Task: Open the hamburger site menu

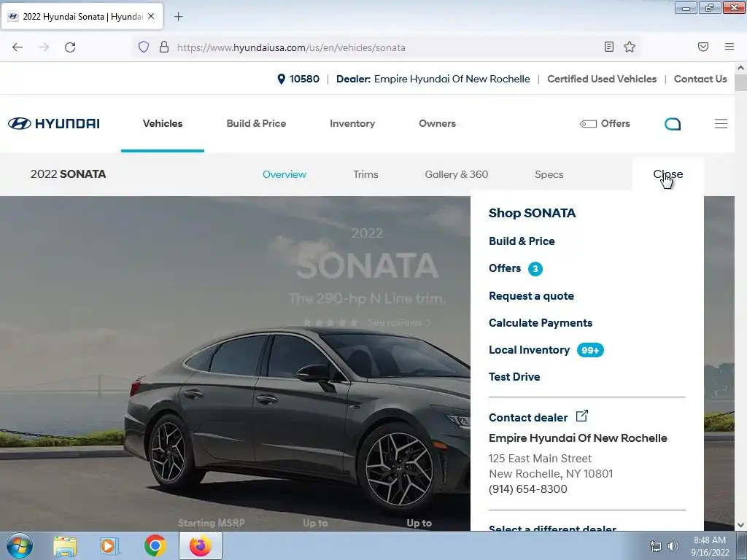Action: pyautogui.click(x=721, y=124)
